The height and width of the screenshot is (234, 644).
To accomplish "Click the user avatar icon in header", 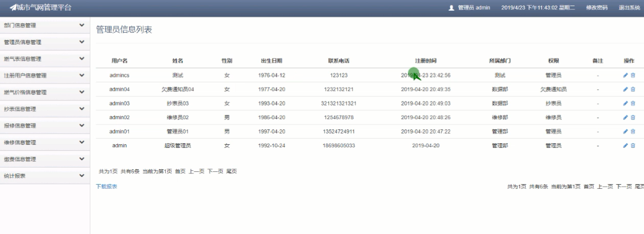I will tap(451, 8).
